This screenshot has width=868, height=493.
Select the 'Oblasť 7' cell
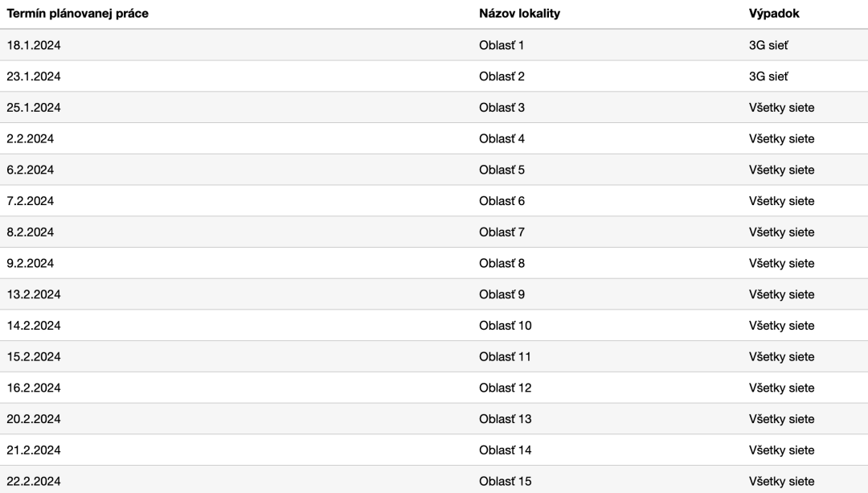coord(502,232)
